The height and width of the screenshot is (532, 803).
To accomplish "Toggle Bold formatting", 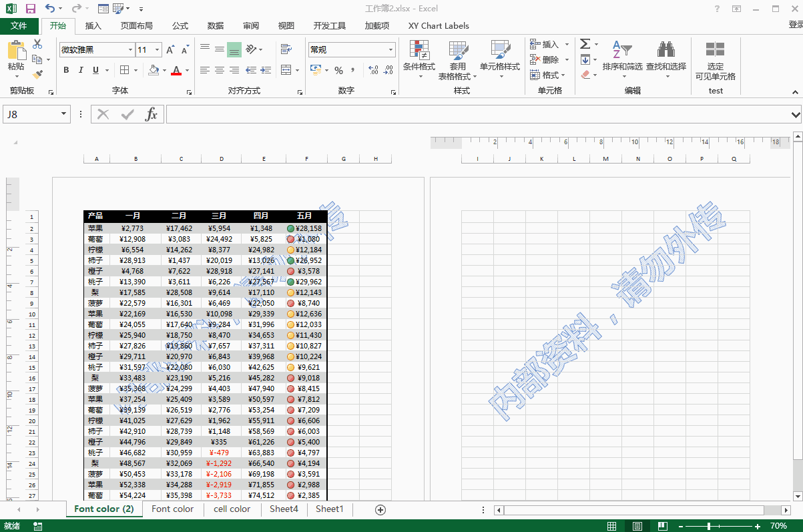I will pos(66,70).
